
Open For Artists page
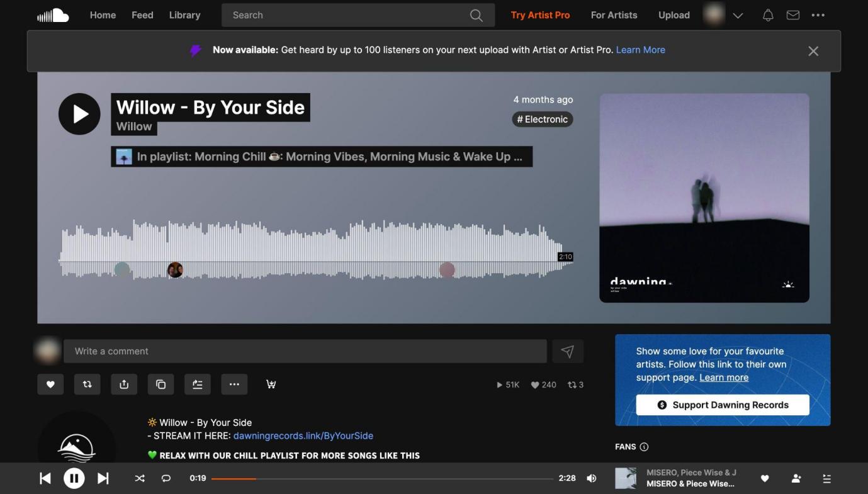point(614,15)
